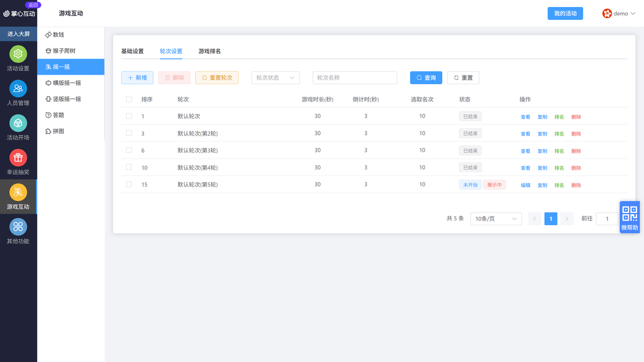Click 重置轮次 button
The image size is (644, 362).
[217, 78]
